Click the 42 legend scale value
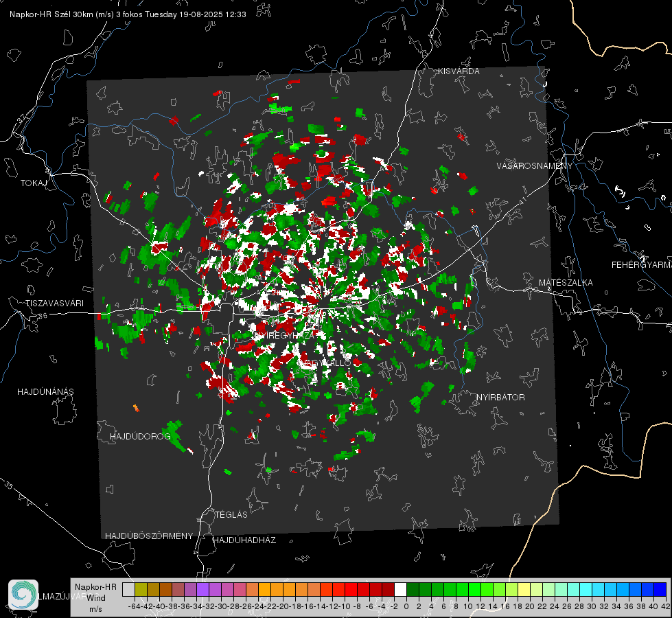The height and width of the screenshot is (618, 672). [x=665, y=606]
